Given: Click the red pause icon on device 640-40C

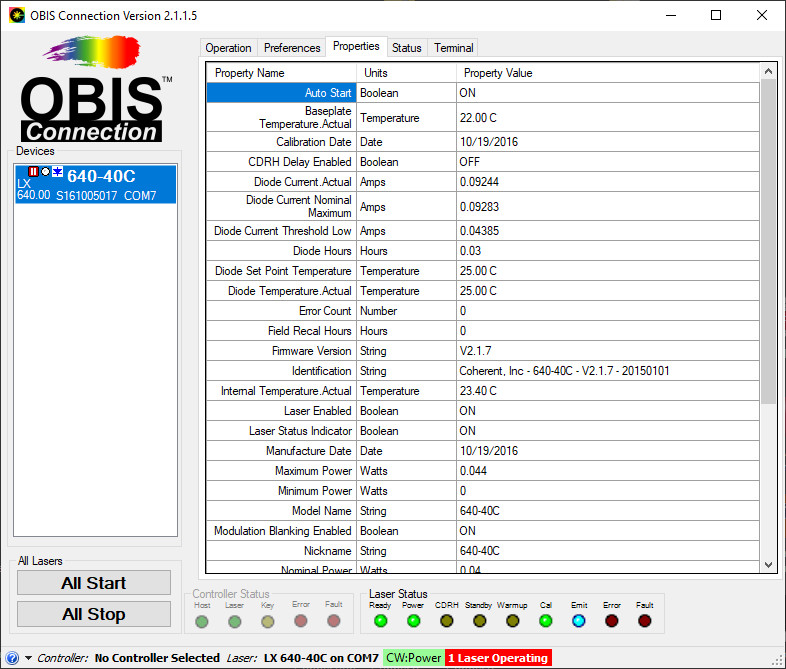Looking at the screenshot, I should 33,172.
